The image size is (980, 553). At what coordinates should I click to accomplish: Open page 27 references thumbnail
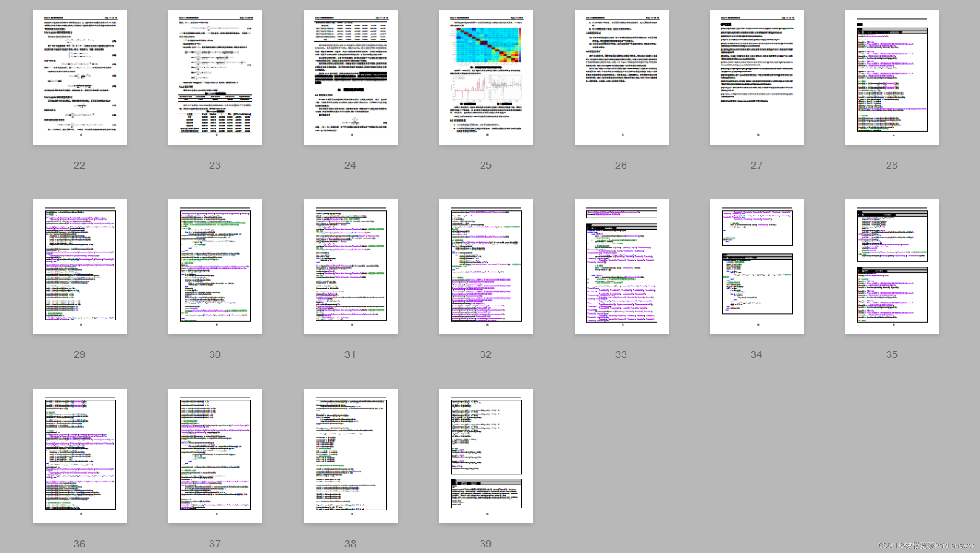[757, 77]
